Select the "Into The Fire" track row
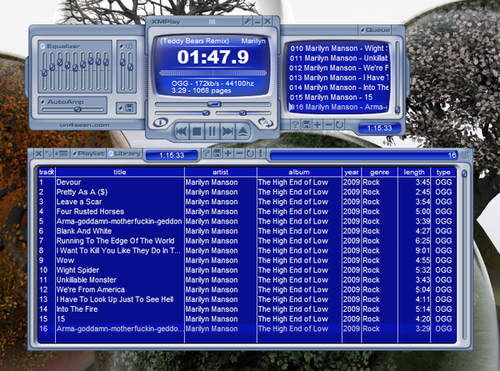The height and width of the screenshot is (371, 500). (x=247, y=309)
